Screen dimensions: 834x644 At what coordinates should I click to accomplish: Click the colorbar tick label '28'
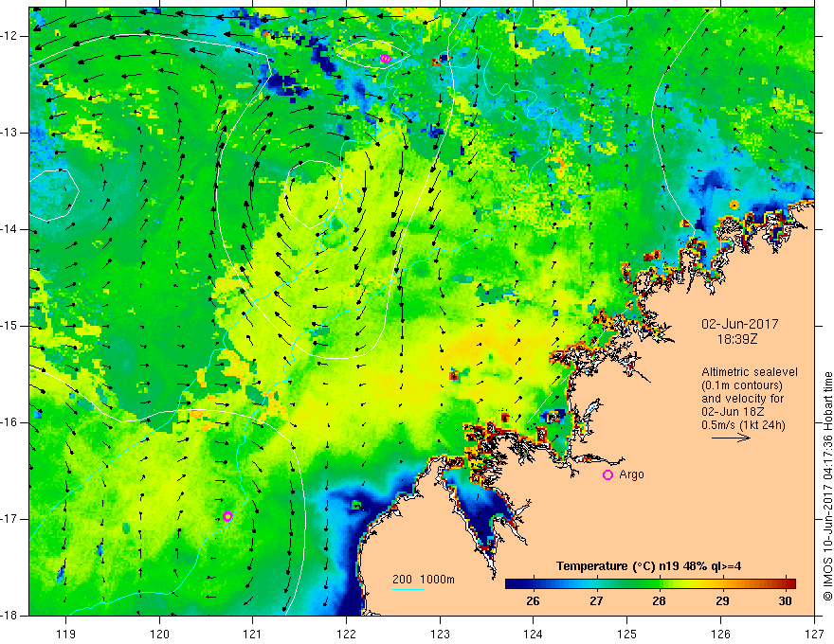click(x=659, y=601)
